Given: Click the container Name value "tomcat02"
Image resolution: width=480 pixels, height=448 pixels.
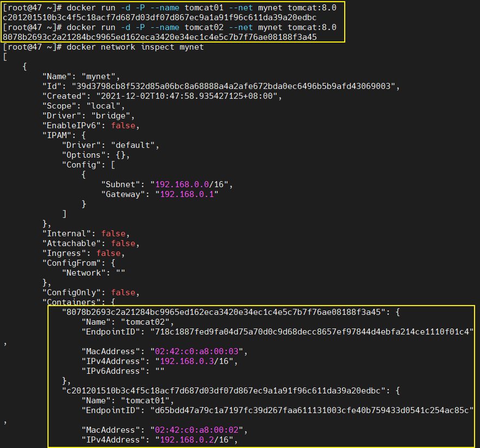Looking at the screenshot, I should point(143,321).
